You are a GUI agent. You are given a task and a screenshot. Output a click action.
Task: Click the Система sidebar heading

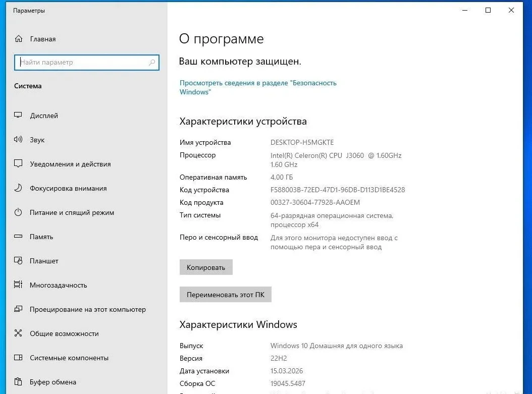pyautogui.click(x=28, y=86)
